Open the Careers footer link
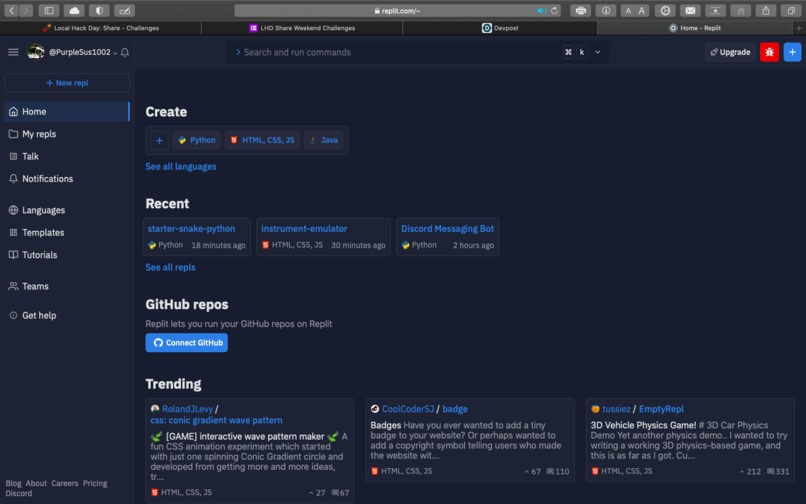This screenshot has height=504, width=806. pos(65,483)
